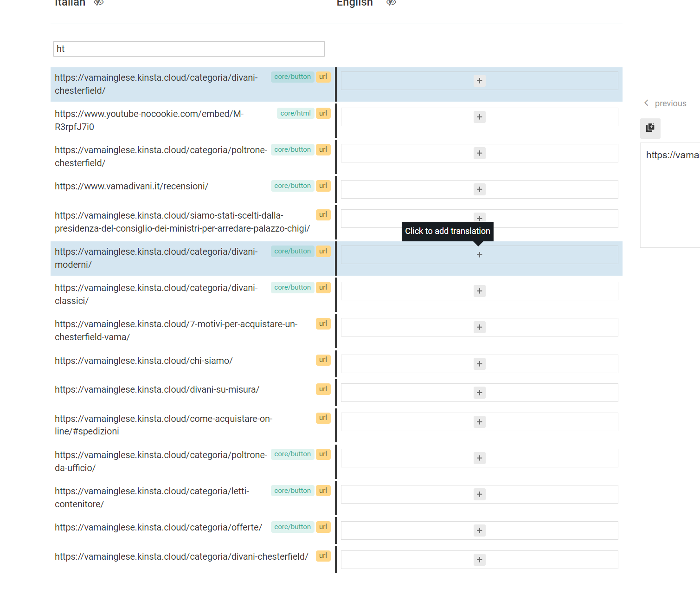700x595 pixels.
Task: Select the vamadivani.it/recensioni source text
Action: [x=131, y=186]
